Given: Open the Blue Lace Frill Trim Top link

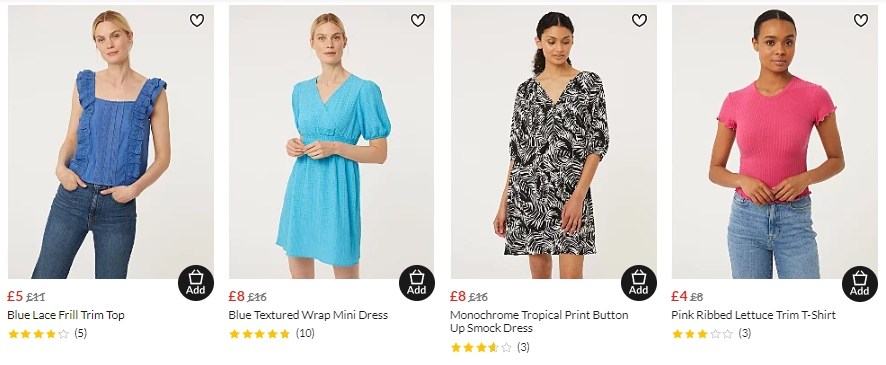Looking at the screenshot, I should click(x=66, y=315).
